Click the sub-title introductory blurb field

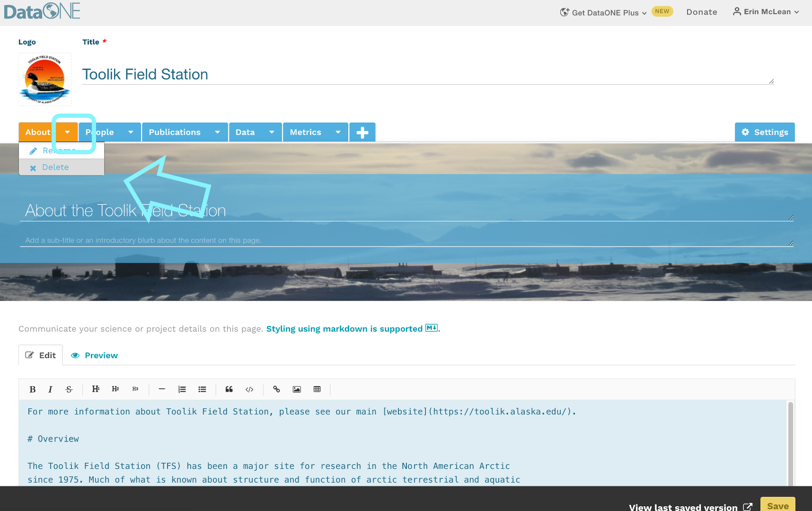tap(406, 240)
